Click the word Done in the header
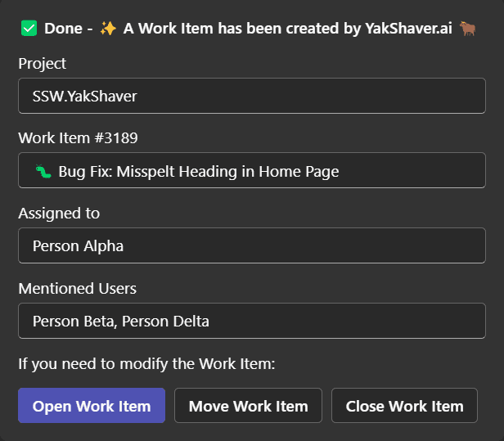 [63, 29]
